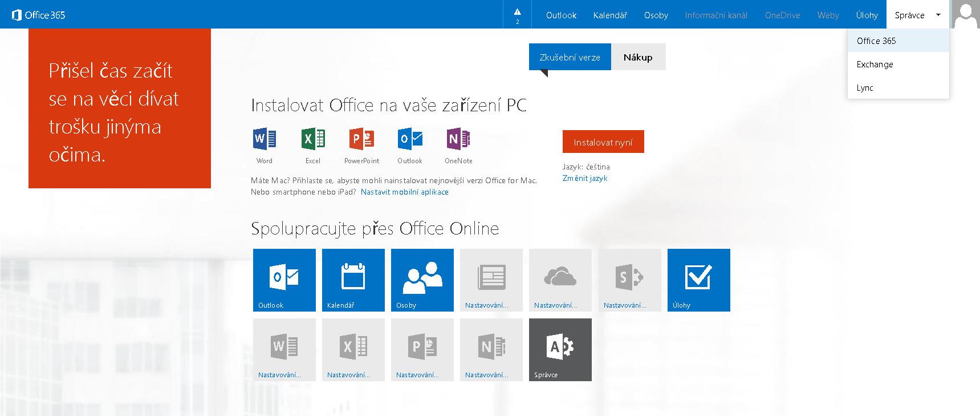Select Exchange in Správce menu

coord(898,64)
